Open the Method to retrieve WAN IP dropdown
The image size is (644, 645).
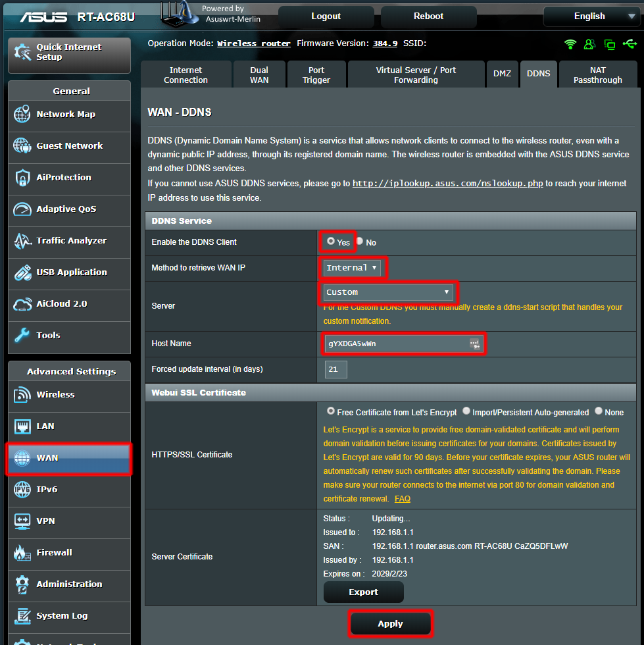[x=353, y=268]
